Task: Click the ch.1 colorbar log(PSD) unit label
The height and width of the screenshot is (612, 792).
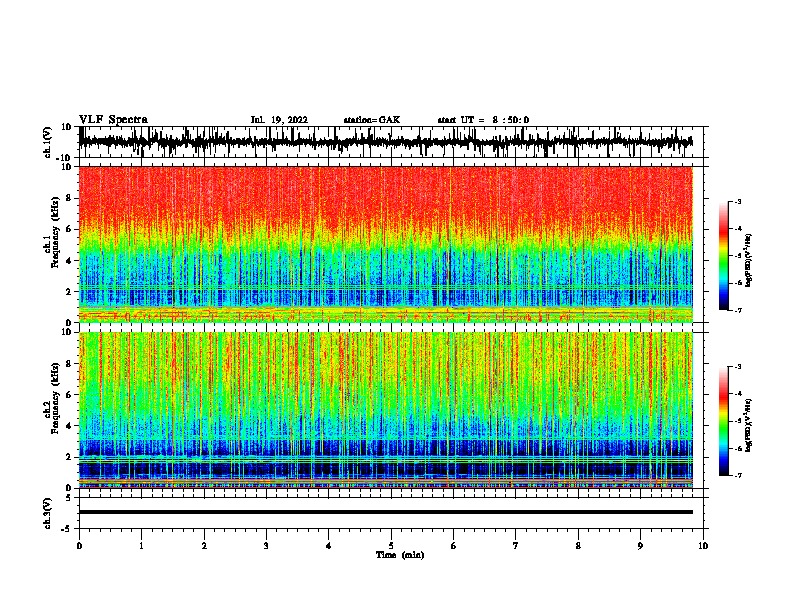Action: click(x=749, y=260)
